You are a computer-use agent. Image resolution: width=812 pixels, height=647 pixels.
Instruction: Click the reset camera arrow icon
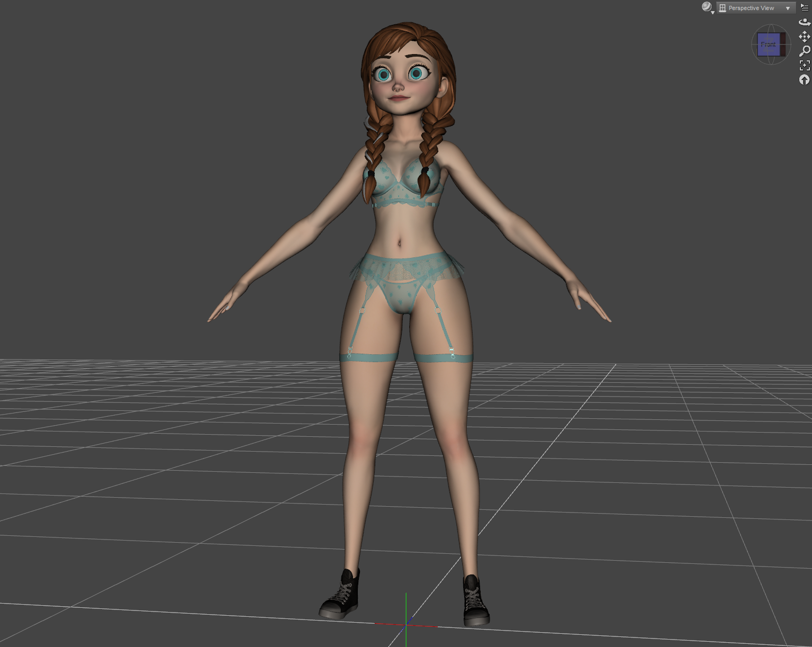805,79
